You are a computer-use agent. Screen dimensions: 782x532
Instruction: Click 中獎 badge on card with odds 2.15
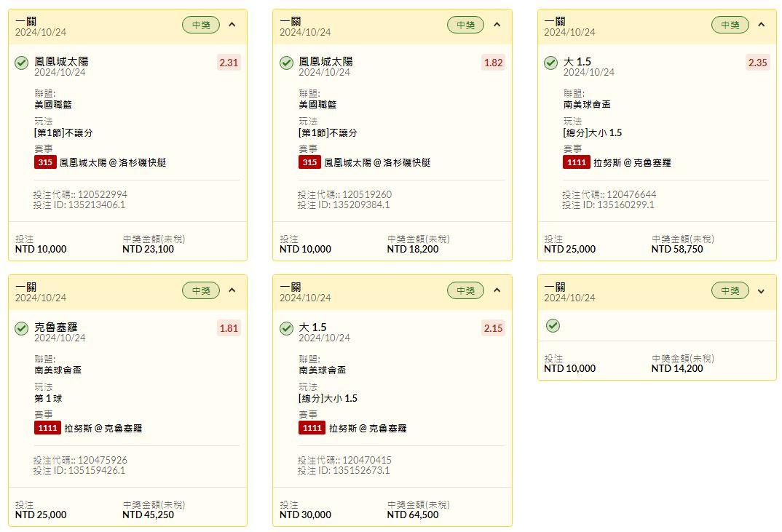465,290
